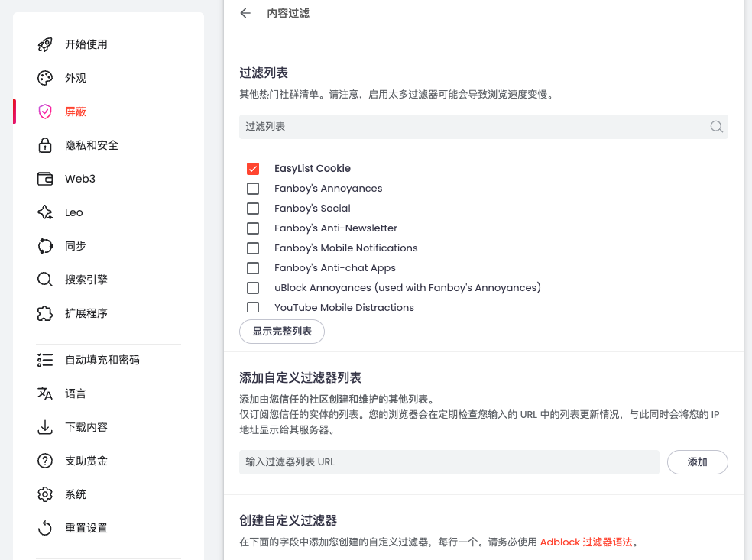Tick Fanboy's Mobile Notifications checkbox
This screenshot has width=752, height=560.
[x=253, y=248]
